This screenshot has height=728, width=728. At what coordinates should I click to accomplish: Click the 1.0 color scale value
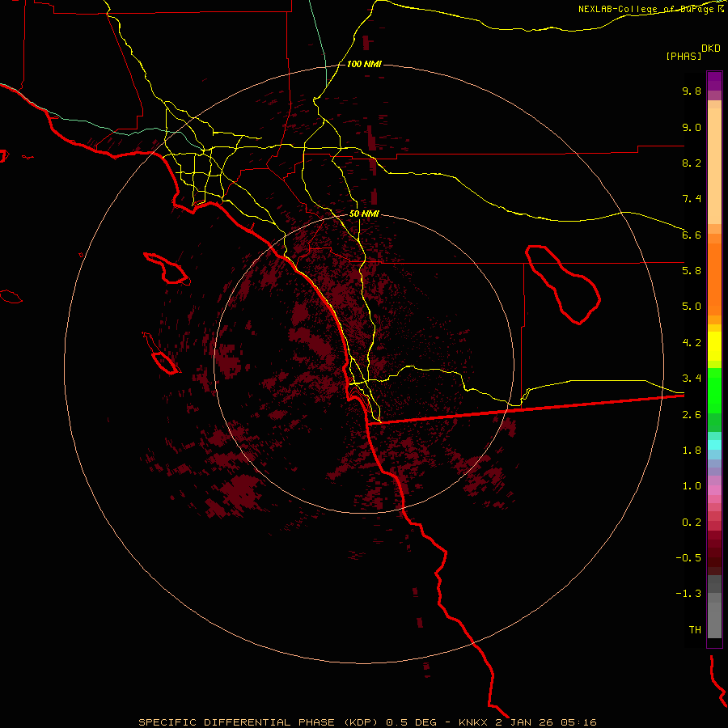[692, 486]
